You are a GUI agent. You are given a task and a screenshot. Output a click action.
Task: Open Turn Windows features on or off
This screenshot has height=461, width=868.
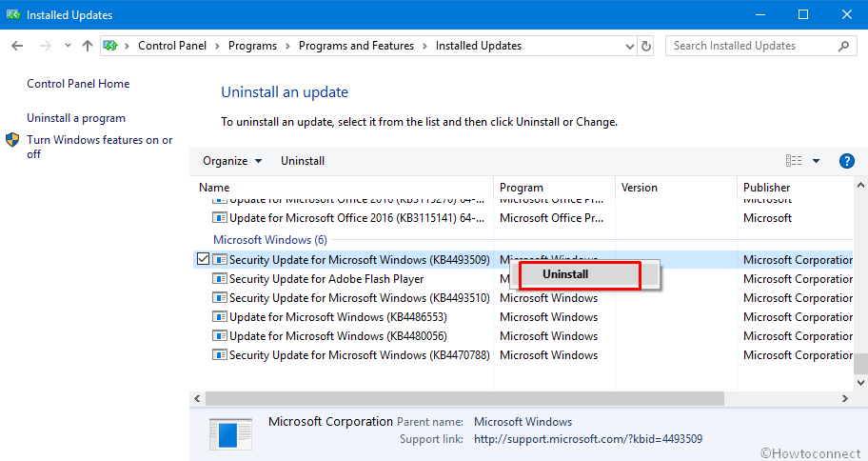(100, 147)
